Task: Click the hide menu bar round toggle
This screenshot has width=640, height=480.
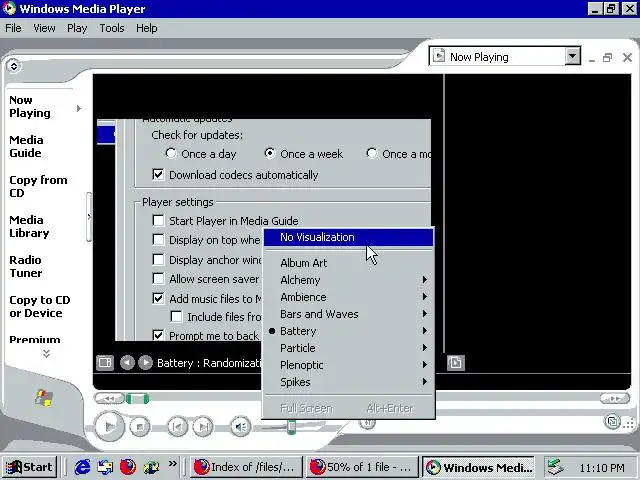Action: [13, 66]
